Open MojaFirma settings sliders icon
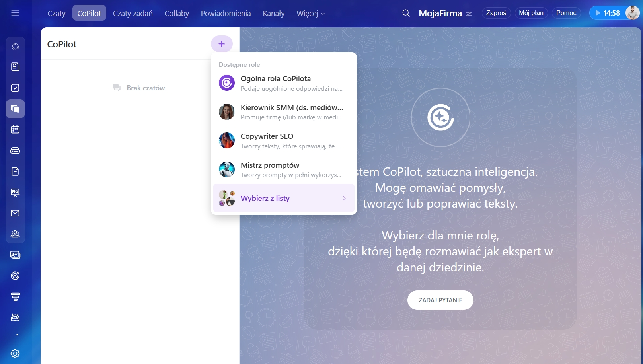643x364 pixels. click(x=469, y=14)
